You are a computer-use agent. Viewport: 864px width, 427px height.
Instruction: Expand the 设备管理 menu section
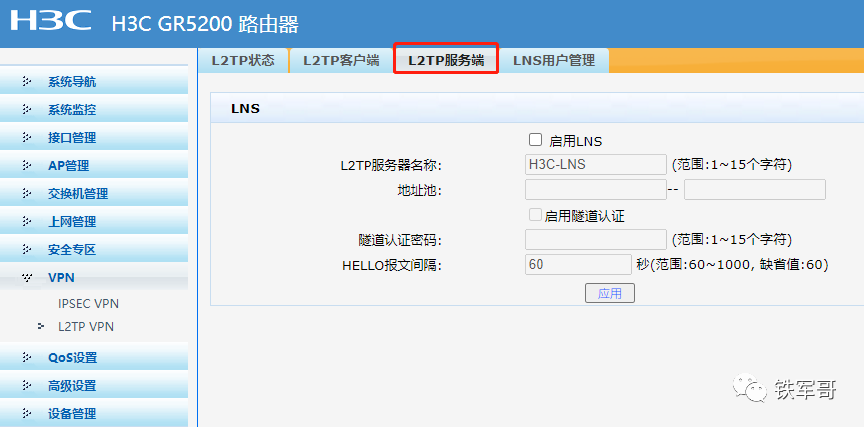(94, 413)
